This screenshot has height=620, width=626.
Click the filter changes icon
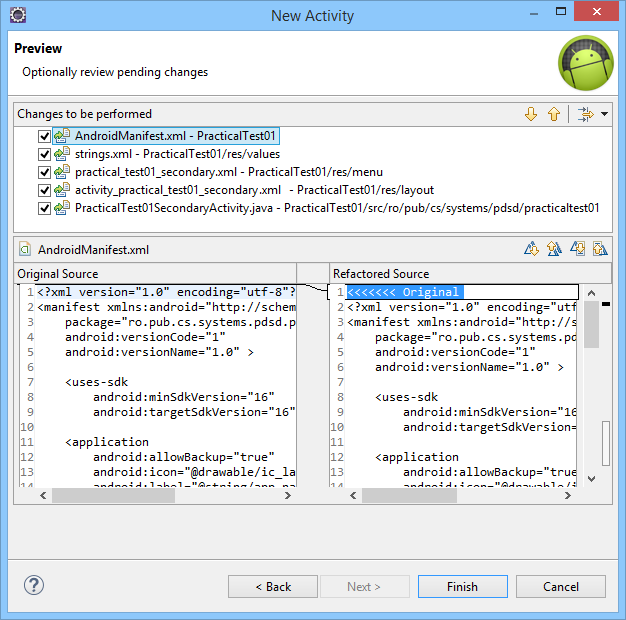[585, 114]
